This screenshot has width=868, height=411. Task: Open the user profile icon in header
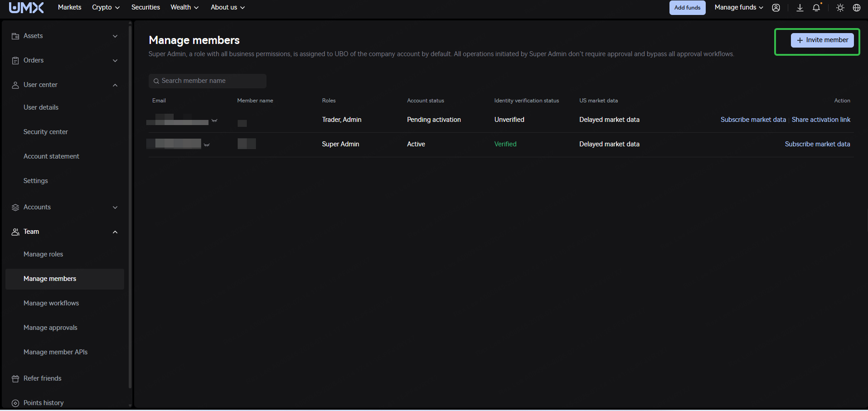point(776,8)
